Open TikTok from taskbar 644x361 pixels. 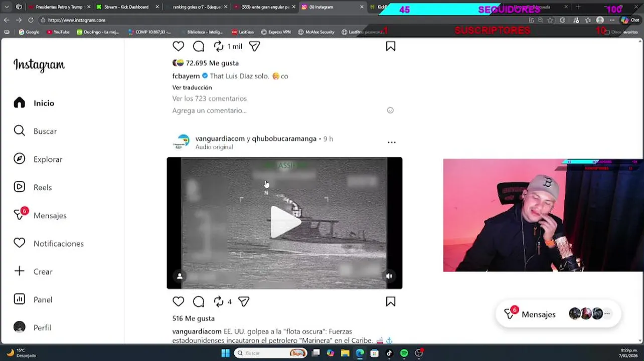tap(389, 353)
